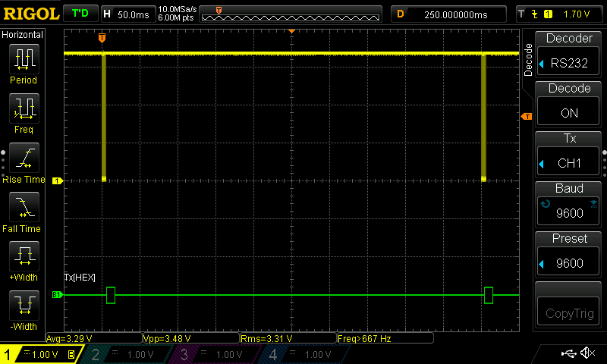This screenshot has height=364, width=607.
Task: Select the channel 3 tab
Action: click(x=213, y=354)
